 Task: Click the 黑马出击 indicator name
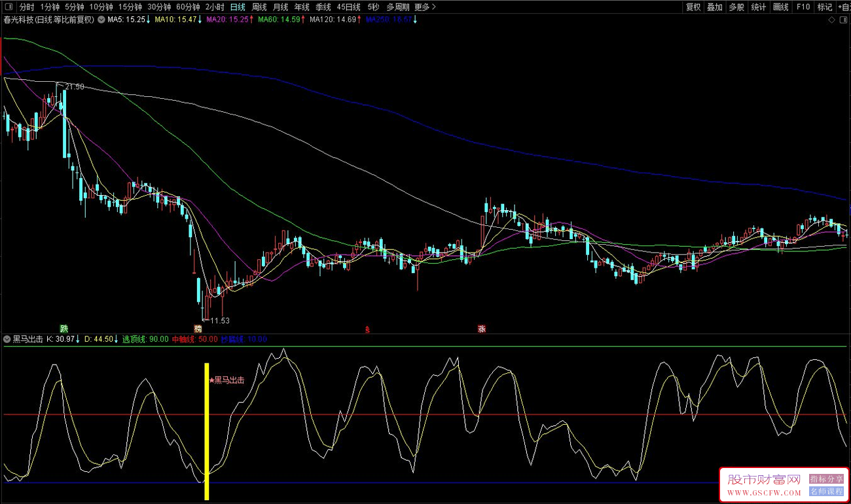pos(27,339)
